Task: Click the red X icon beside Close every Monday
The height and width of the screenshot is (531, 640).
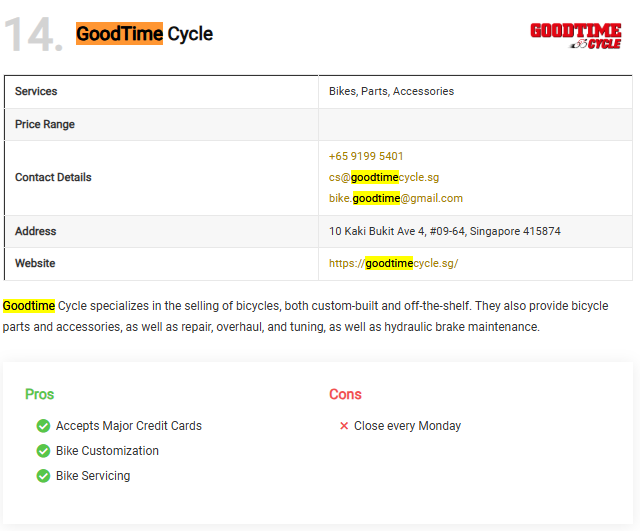Action: 344,426
